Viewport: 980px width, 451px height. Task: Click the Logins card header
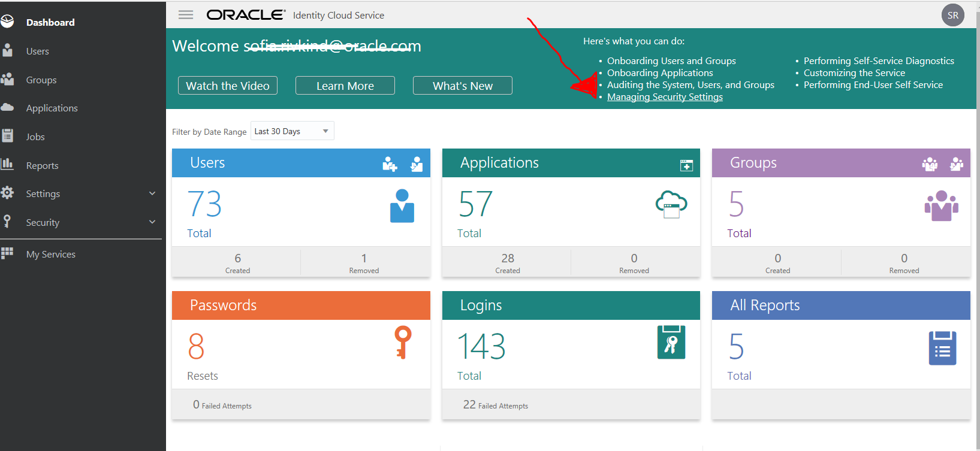coord(571,305)
